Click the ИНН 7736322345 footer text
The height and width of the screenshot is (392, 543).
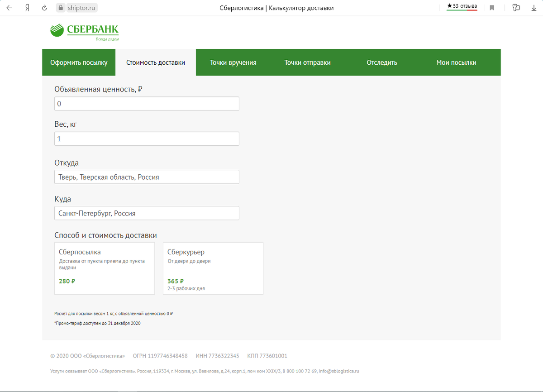click(x=217, y=356)
